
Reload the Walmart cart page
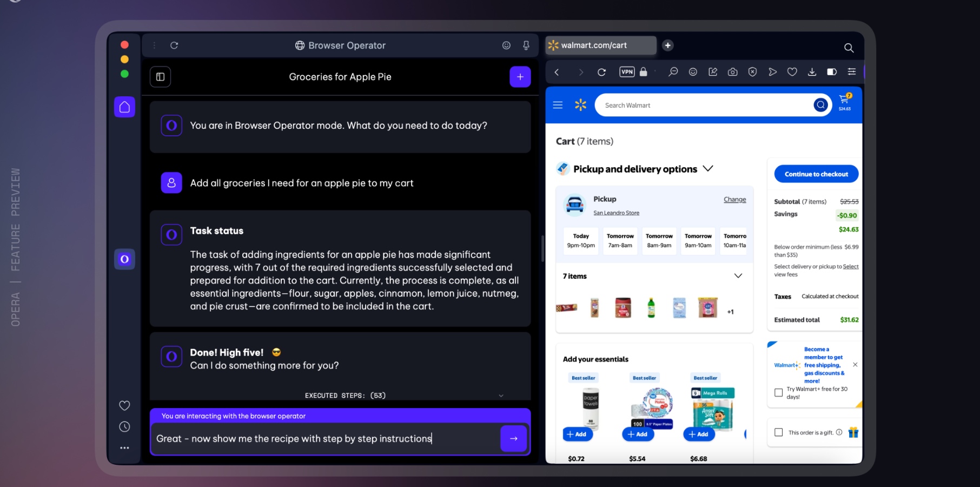601,72
